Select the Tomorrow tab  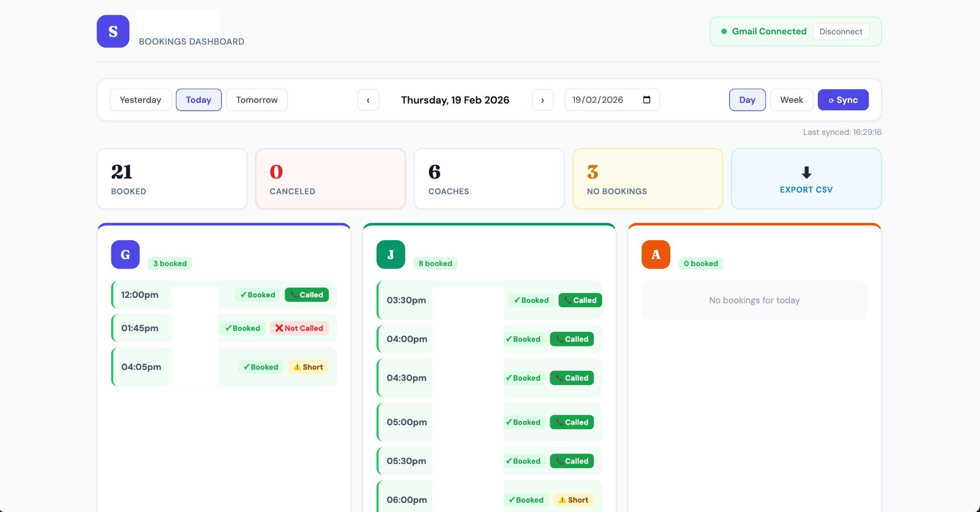click(x=256, y=99)
